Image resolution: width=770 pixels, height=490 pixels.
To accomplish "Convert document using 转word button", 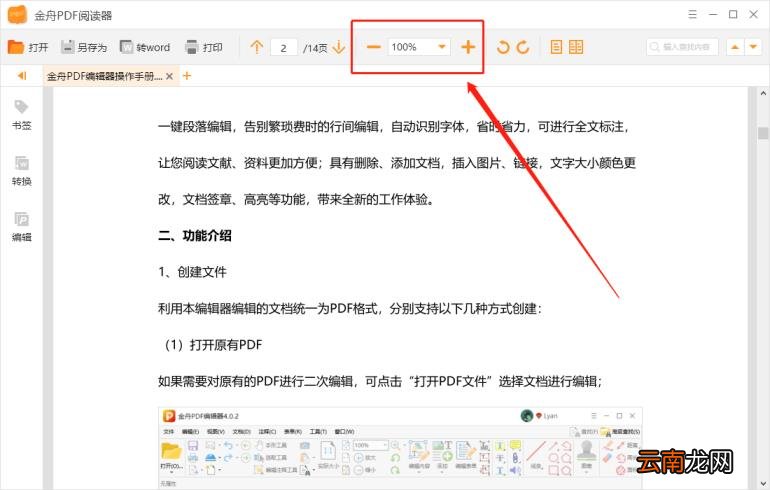I will tap(145, 47).
